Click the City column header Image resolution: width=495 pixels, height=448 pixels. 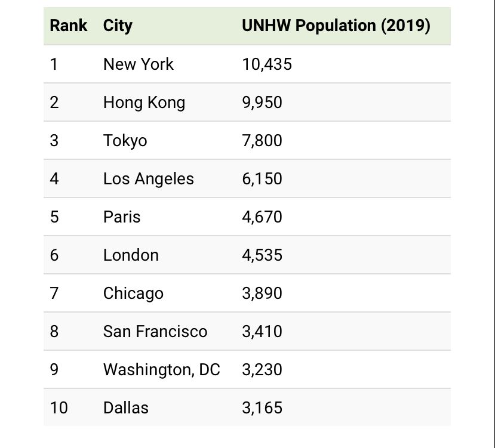(x=118, y=26)
